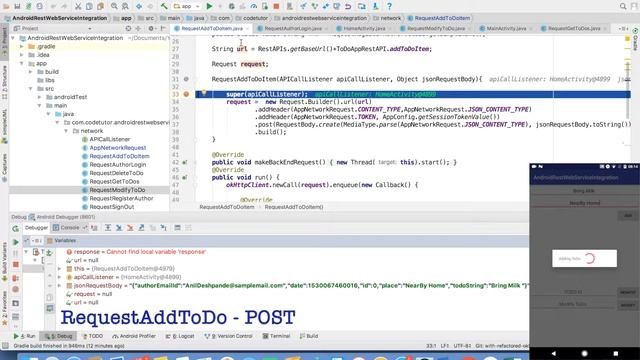Tap the emulator Home circle button
This screenshot has width=640, height=360.
click(584, 353)
